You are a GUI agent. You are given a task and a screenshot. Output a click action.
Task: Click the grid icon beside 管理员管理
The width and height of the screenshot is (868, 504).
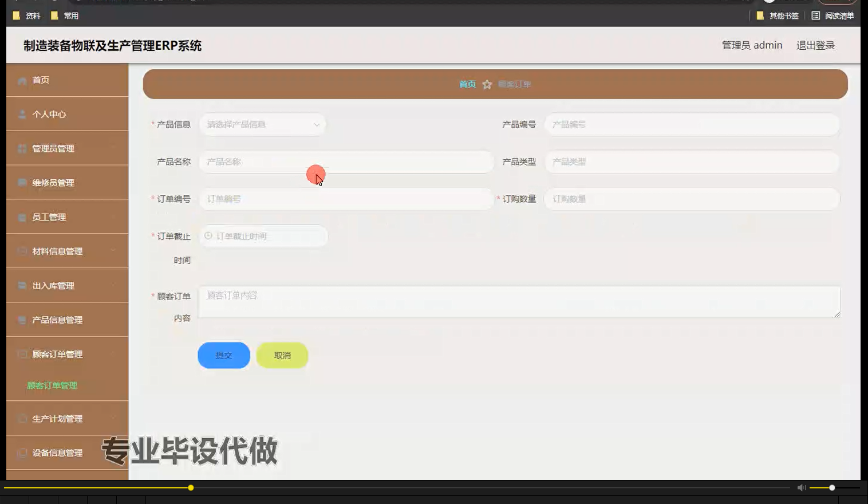tap(22, 148)
